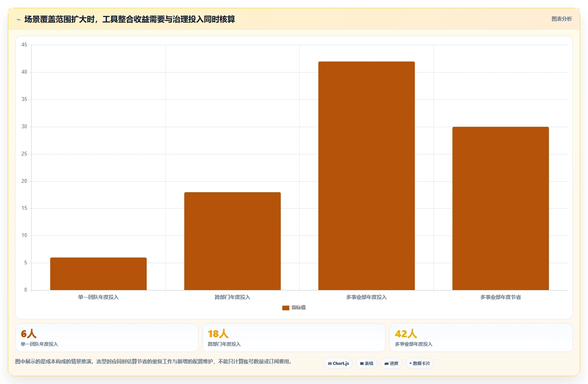The width and height of the screenshot is (588, 384).
Task: Click the y-axis value 15
Action: [x=24, y=208]
